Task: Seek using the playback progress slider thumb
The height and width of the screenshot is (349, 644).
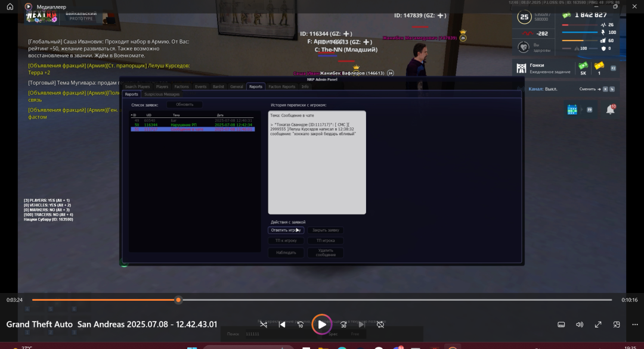Action: pyautogui.click(x=178, y=300)
